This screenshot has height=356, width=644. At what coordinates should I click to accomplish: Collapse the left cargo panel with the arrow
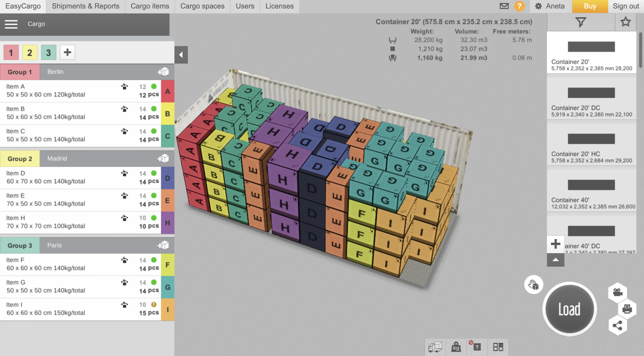point(181,55)
